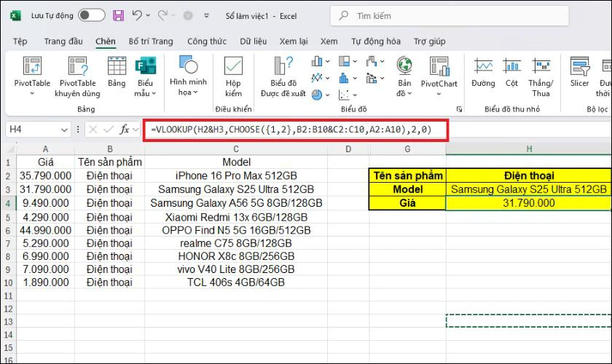Click the PivotTable icon

32,66
